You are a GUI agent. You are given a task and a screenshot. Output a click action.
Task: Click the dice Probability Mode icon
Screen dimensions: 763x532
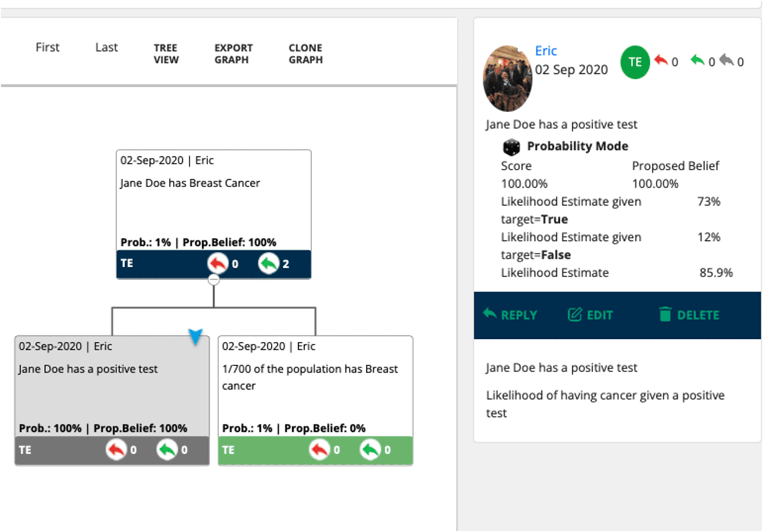pos(511,147)
